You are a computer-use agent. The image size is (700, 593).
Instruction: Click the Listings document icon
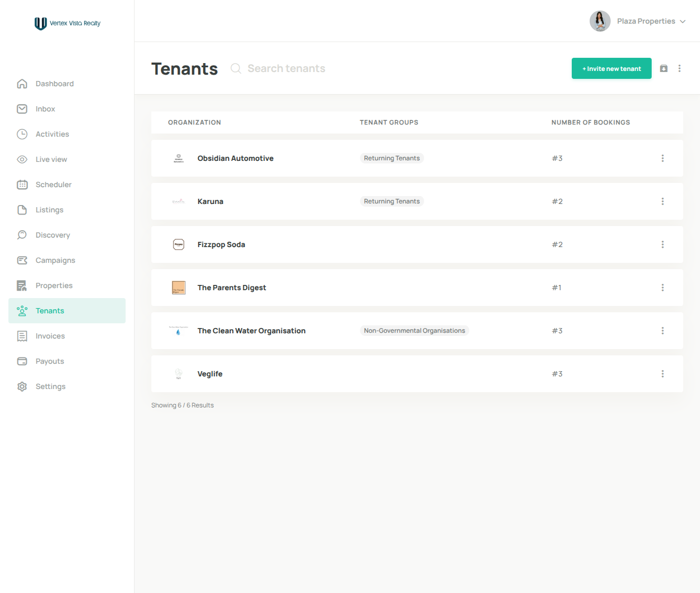pyautogui.click(x=22, y=210)
